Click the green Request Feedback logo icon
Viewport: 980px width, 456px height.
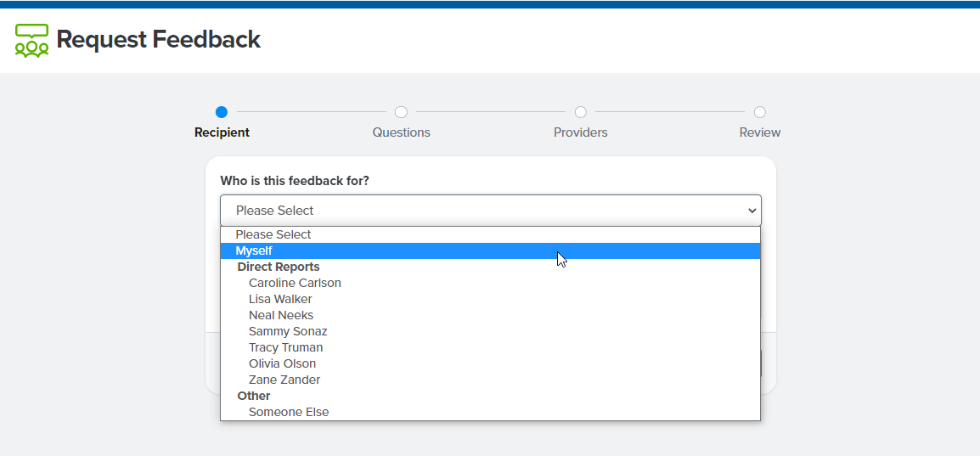click(32, 40)
